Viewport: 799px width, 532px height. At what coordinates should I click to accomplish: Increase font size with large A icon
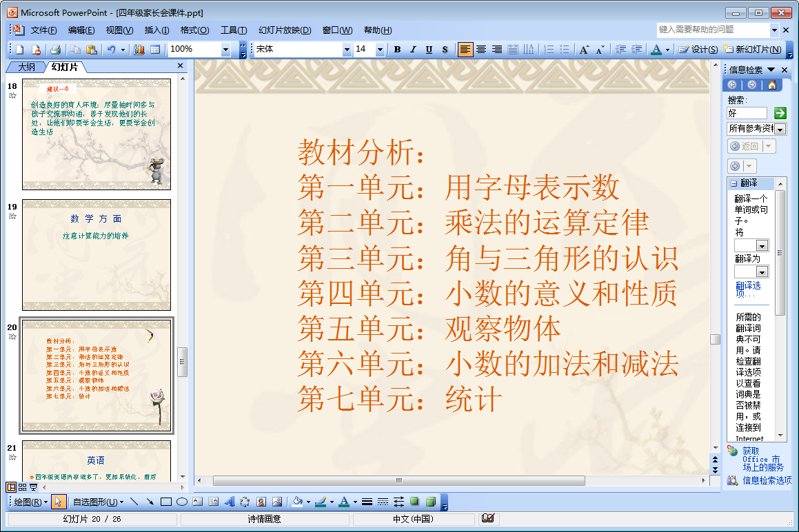pos(585,50)
